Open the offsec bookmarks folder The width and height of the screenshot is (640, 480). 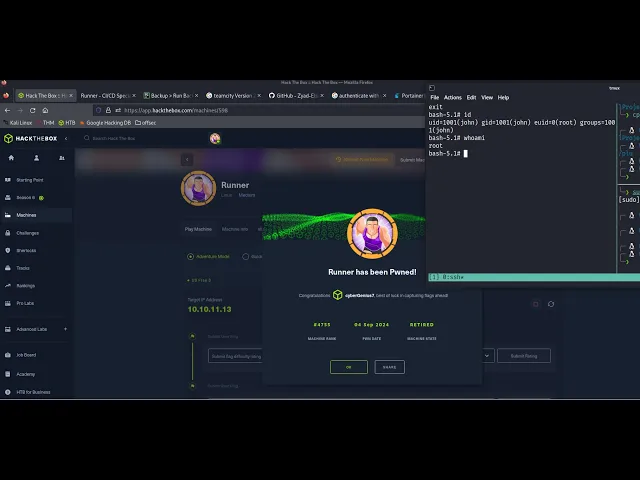145,122
